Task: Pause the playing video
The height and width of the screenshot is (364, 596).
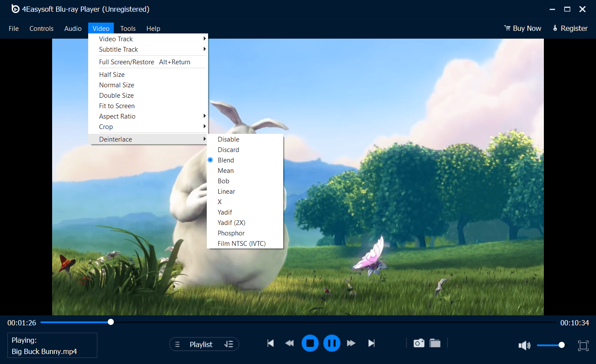Action: point(331,344)
